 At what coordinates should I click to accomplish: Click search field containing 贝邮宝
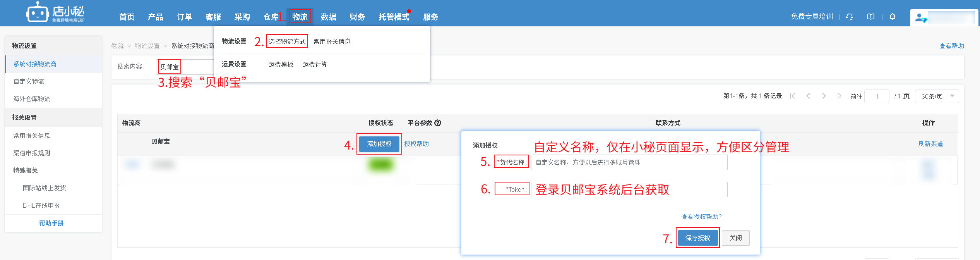point(185,67)
